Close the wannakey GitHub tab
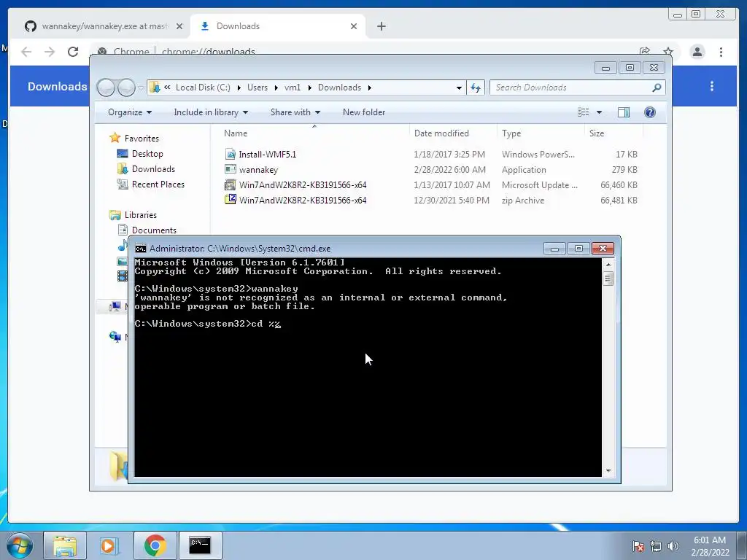Screen dimensions: 747x560 [179, 26]
